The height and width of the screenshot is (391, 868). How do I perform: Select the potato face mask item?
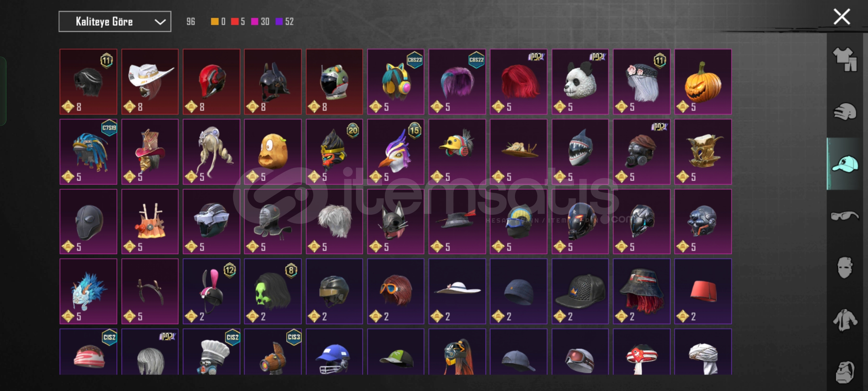click(273, 152)
